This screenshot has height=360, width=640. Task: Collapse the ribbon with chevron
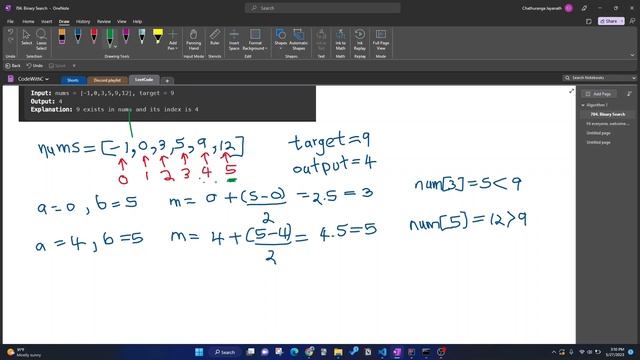pos(633,55)
